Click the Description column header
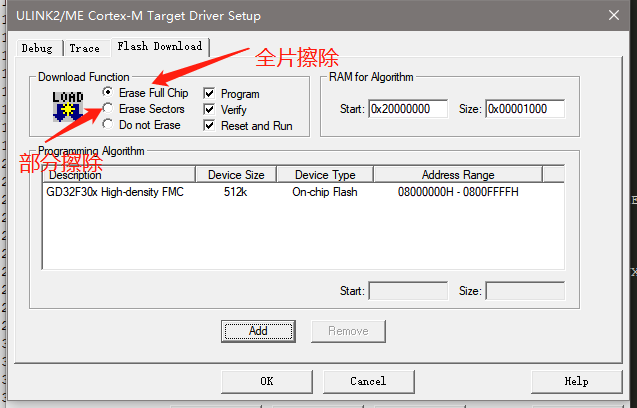 pyautogui.click(x=119, y=175)
